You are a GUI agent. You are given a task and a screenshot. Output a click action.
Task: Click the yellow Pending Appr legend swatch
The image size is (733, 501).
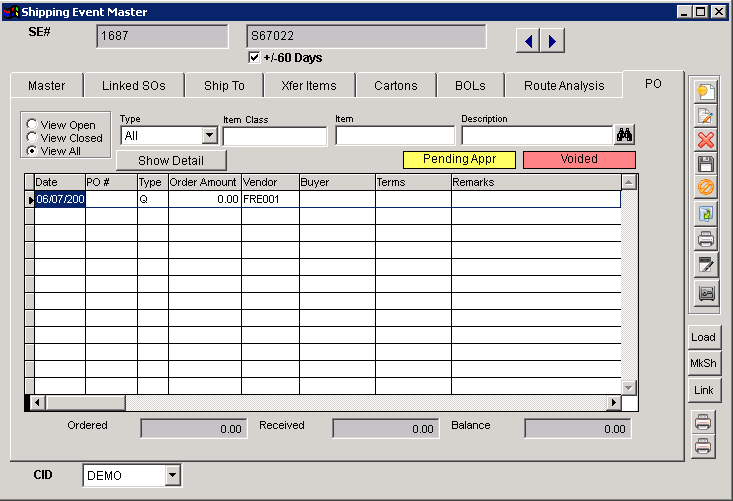(x=458, y=159)
